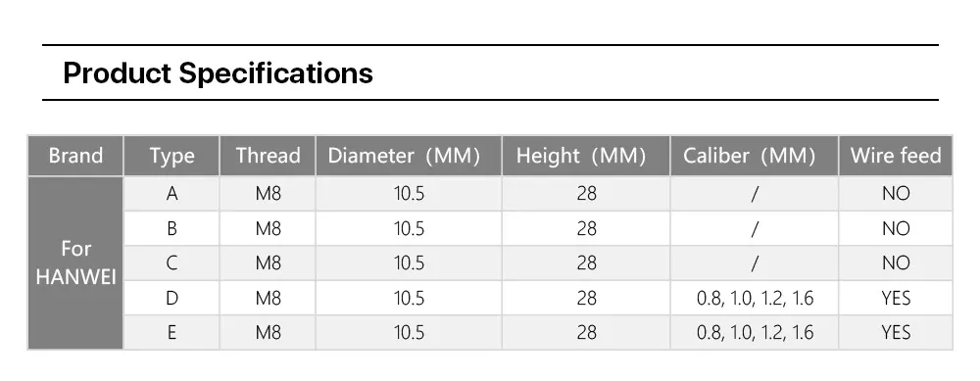Select the 10.5 diameter cell in Type B row

[409, 228]
